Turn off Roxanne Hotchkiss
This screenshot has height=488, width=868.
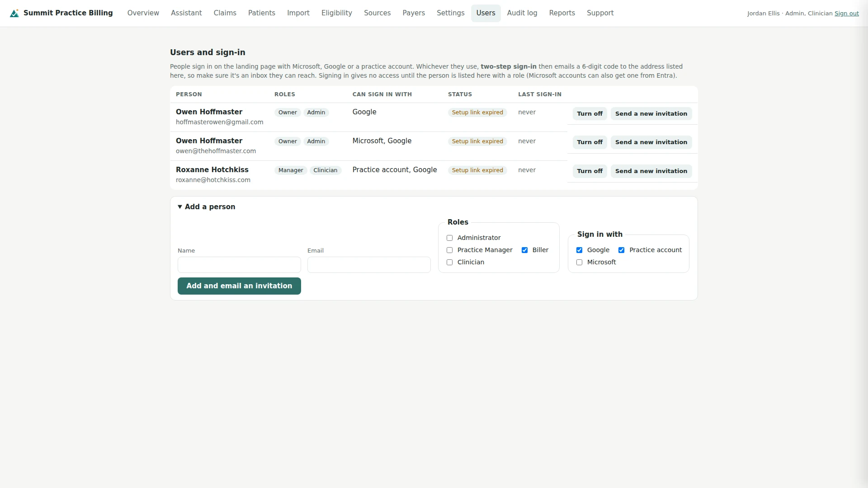tap(590, 171)
